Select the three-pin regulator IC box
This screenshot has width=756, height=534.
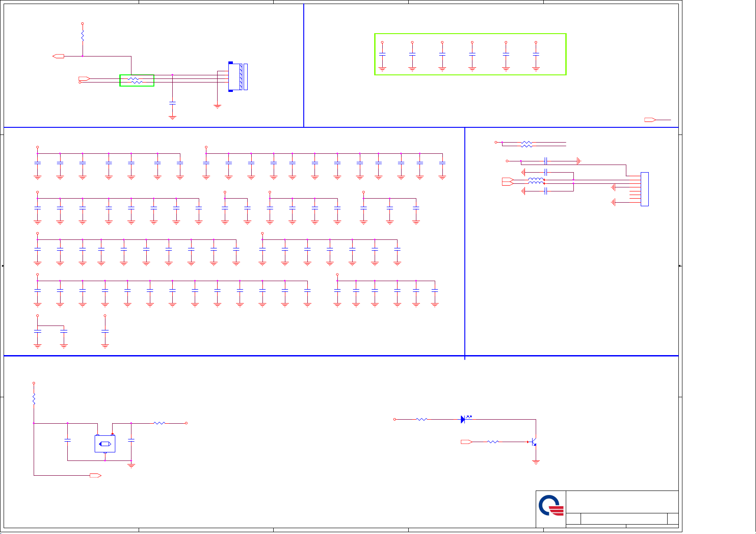(x=105, y=443)
